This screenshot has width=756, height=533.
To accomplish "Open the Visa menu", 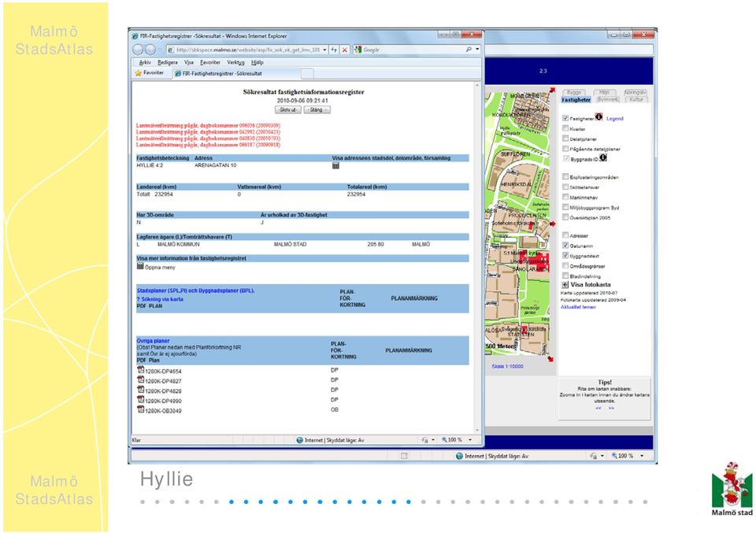I will [188, 63].
